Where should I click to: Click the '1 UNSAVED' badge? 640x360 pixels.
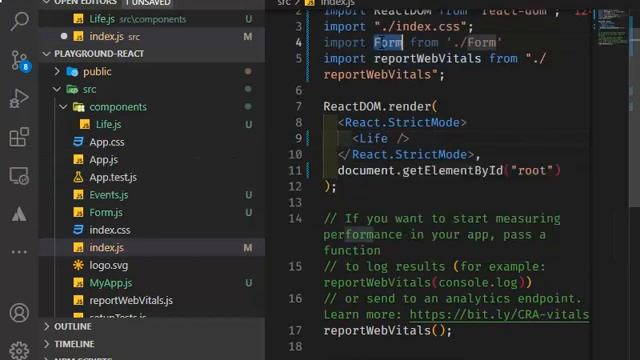(x=147, y=3)
